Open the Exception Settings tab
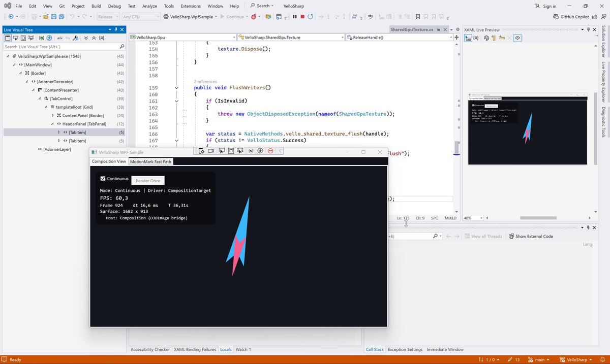The width and height of the screenshot is (610, 364). pos(405,349)
